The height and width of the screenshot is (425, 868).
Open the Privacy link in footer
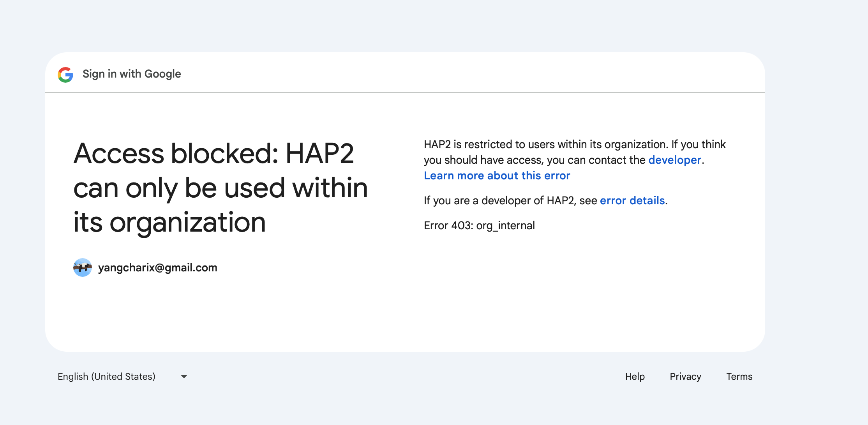click(x=685, y=376)
